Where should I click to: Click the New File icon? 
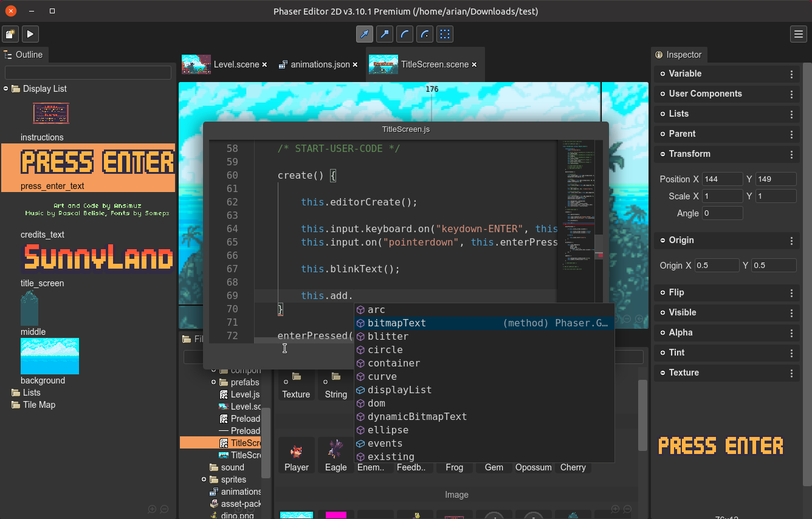pos(10,34)
